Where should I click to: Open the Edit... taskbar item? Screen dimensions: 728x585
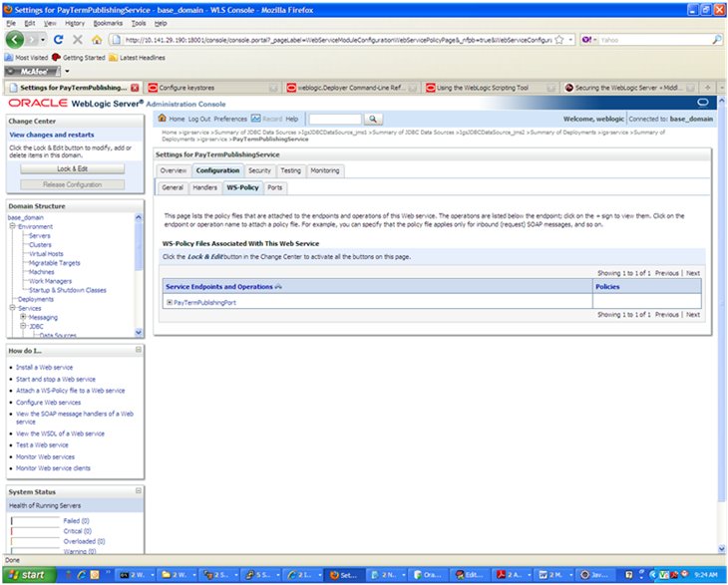(x=470, y=575)
